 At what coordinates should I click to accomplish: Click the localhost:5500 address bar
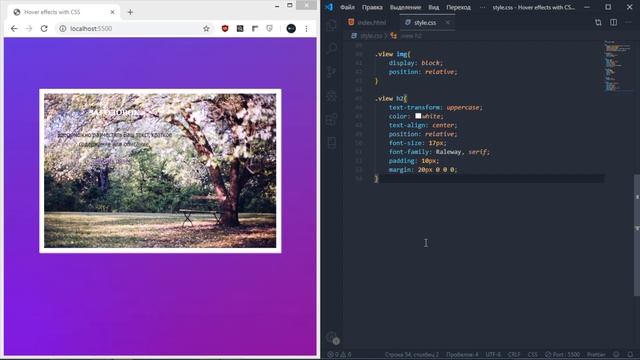point(135,29)
